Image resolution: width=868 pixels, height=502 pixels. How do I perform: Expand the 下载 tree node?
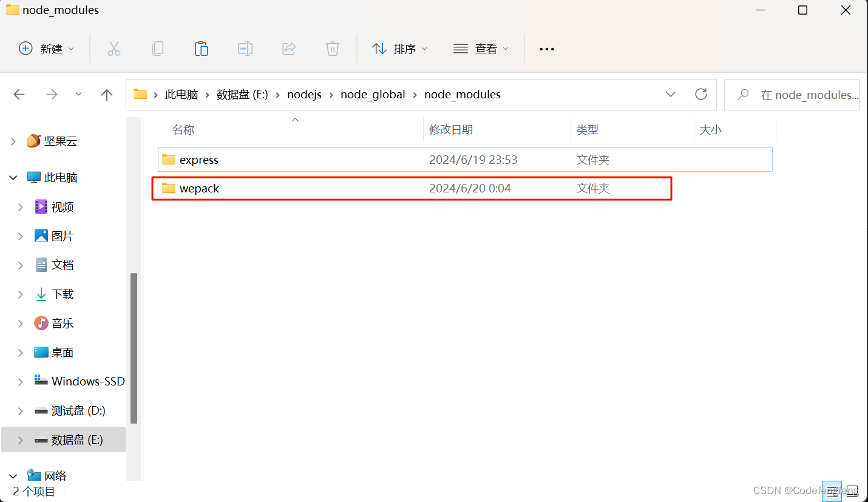(21, 294)
